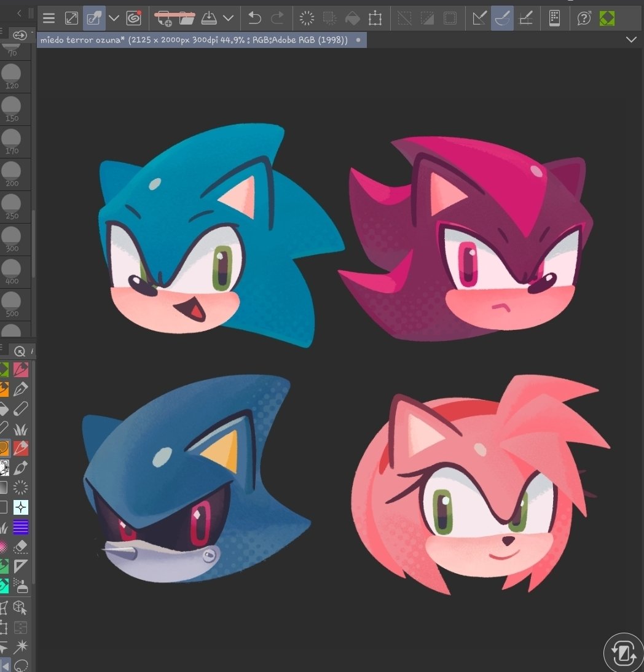Select the manga thumbnail tool icon

(4, 468)
